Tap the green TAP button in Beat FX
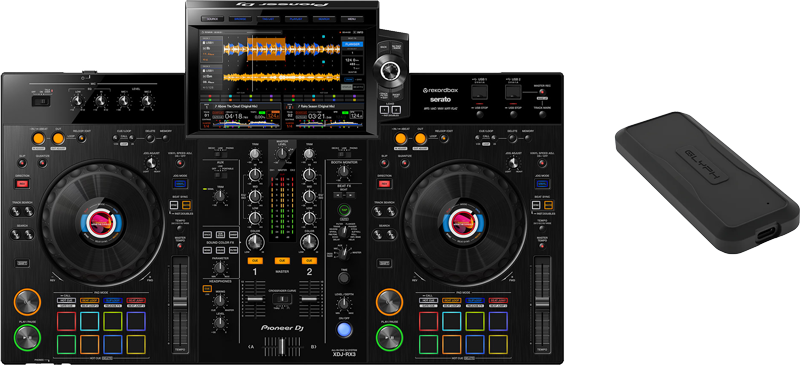This screenshot has height=365, width=800. point(344,210)
